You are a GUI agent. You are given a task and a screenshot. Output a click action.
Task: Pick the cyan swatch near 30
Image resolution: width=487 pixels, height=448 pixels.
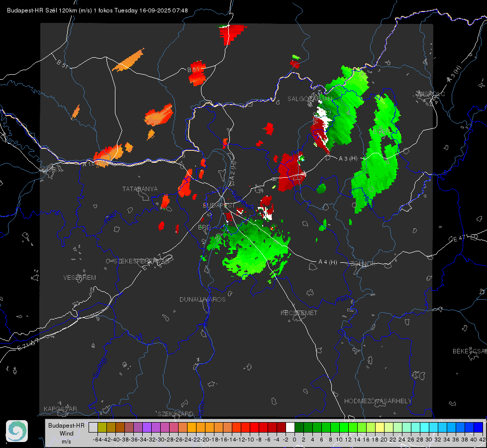(425, 428)
